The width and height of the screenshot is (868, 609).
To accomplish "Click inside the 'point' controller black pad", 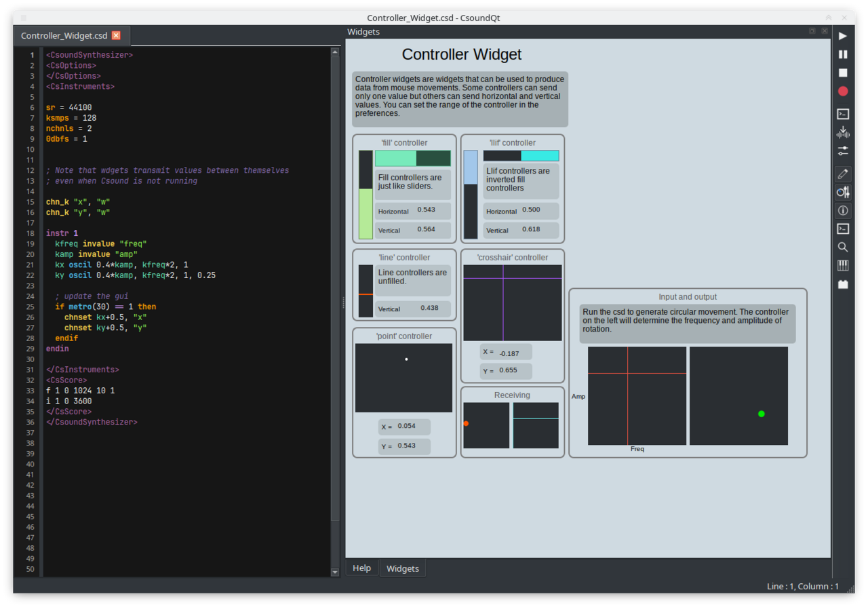I will [x=403, y=378].
